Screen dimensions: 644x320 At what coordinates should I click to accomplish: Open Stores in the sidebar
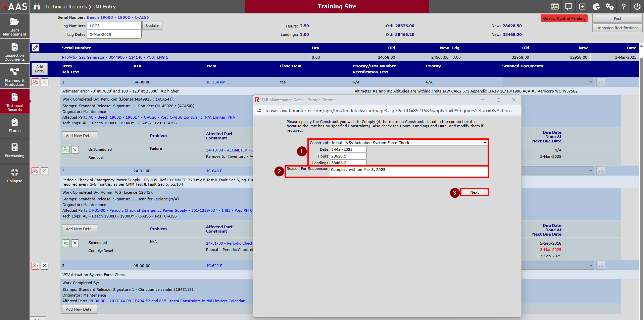pos(15,126)
